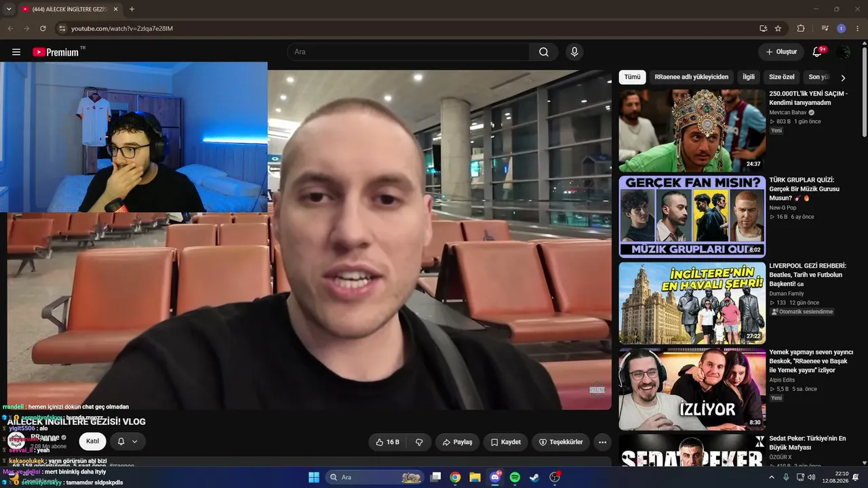Screen dimensions: 868x488
Task: Open Google Chrome from the taskbar
Action: (x=455, y=477)
